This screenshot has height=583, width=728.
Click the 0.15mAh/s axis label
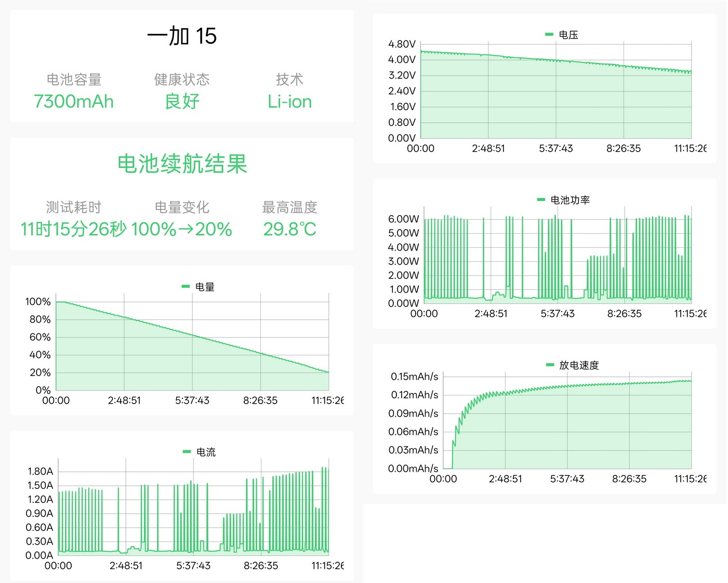(x=414, y=376)
